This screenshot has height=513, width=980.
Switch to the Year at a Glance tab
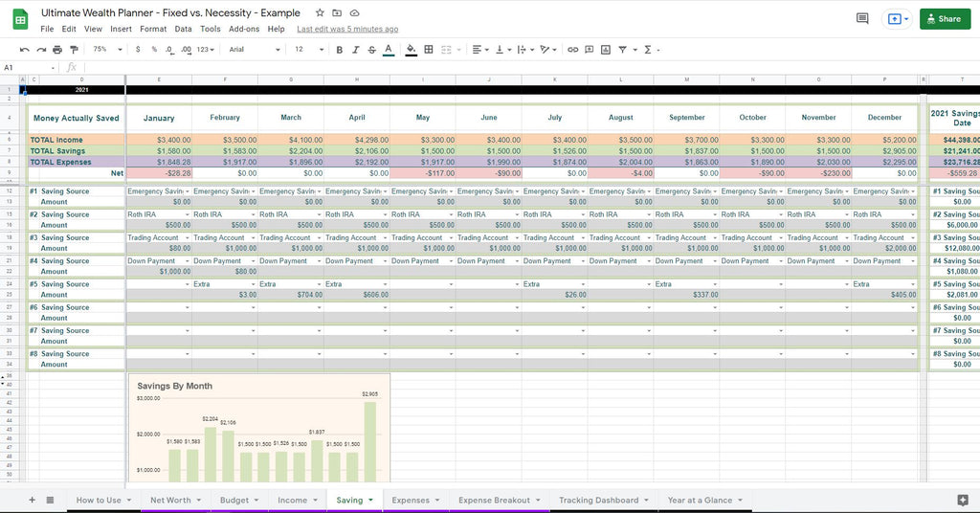705,500
